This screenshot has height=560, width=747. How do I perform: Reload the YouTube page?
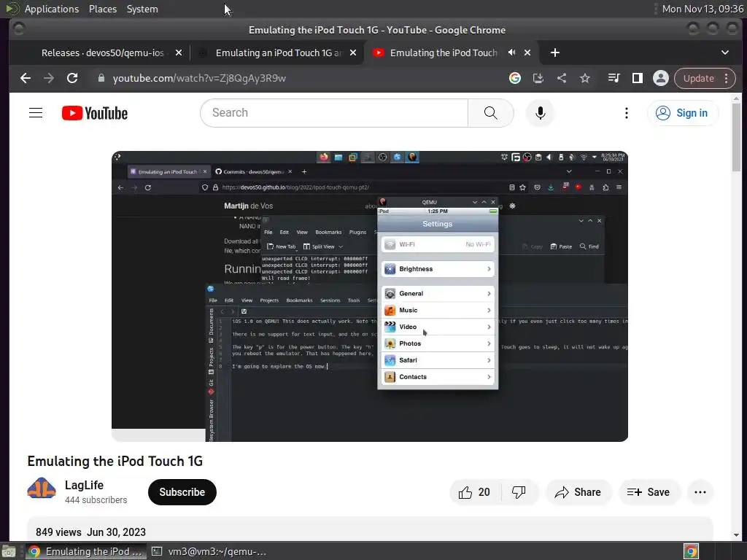pyautogui.click(x=72, y=78)
